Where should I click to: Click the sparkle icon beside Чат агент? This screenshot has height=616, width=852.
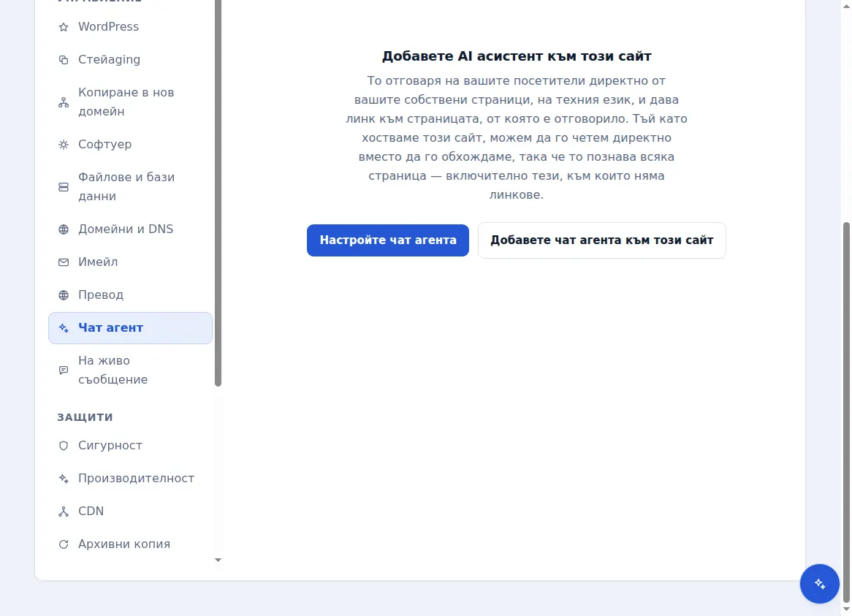click(64, 328)
